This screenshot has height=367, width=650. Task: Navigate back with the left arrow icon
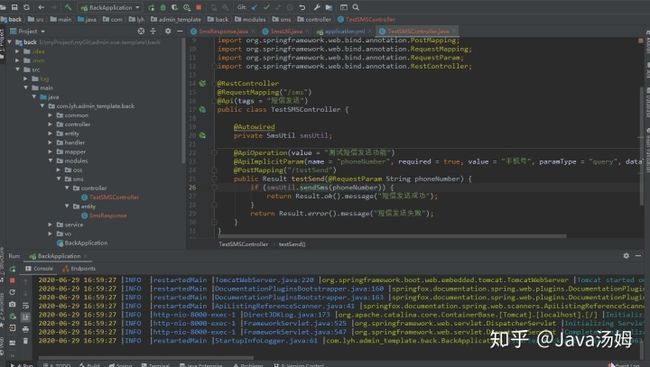[x=41, y=7]
